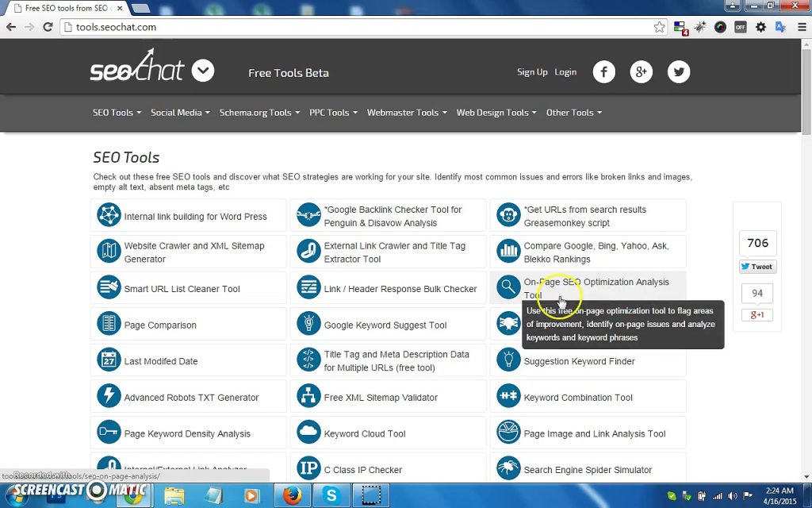Bookmark page with the star icon
The width and height of the screenshot is (812, 508).
tap(659, 27)
